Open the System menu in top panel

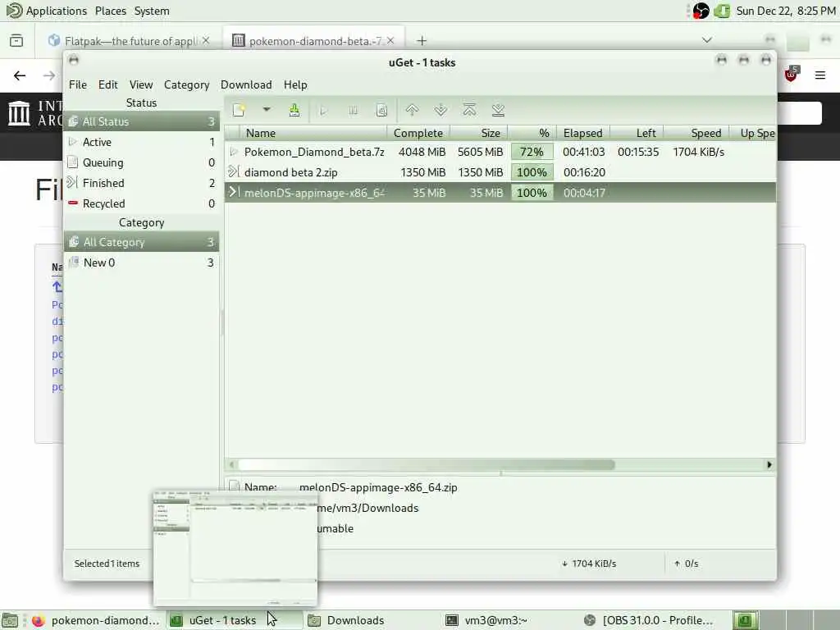[x=152, y=11]
